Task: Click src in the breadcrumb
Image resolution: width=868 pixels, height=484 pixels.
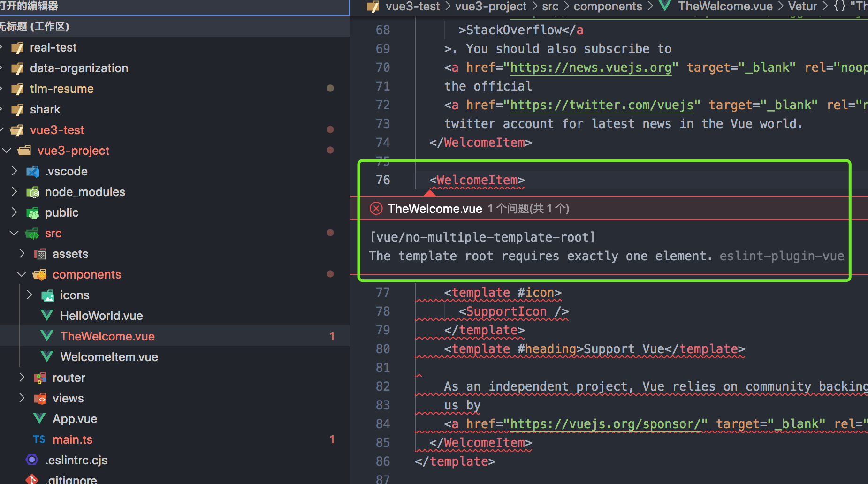Action: click(550, 7)
